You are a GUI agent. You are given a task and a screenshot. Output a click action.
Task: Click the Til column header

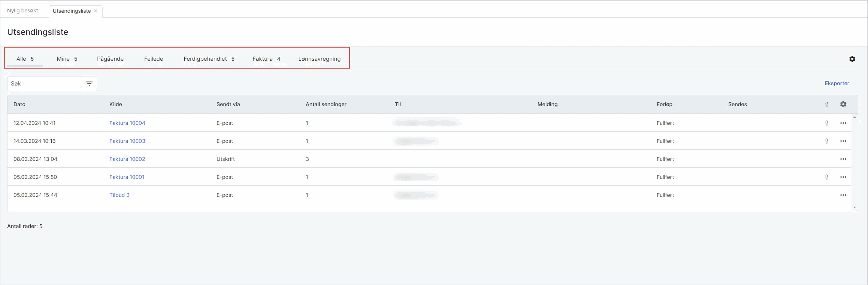tap(398, 104)
